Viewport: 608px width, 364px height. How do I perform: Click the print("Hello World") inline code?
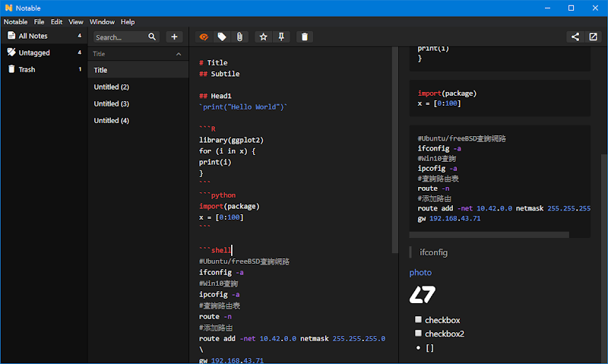point(243,107)
